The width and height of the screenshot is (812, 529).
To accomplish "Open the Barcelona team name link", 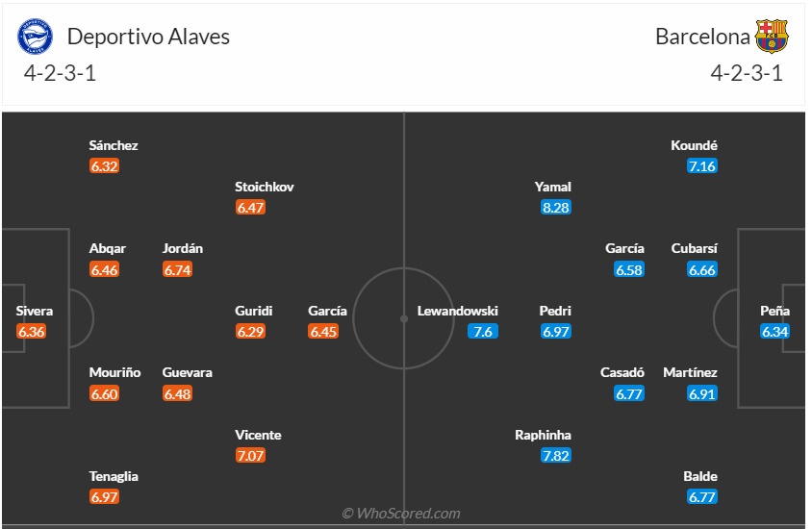I will pos(702,37).
